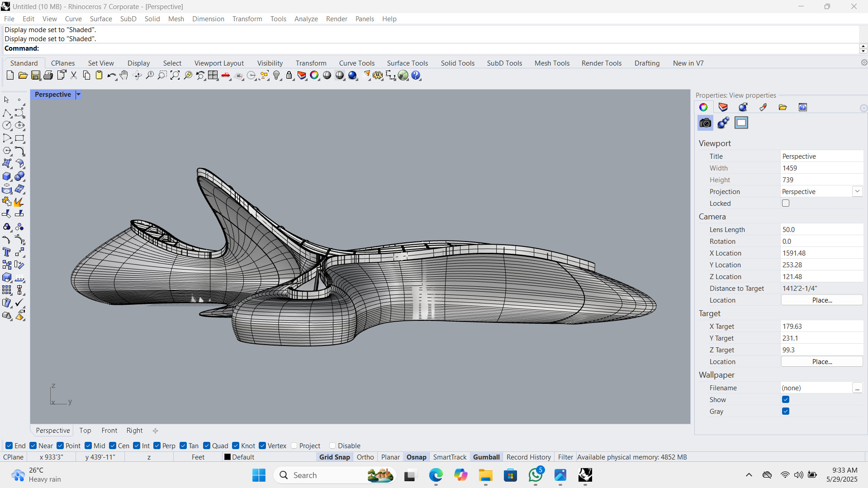868x488 pixels.
Task: Select the Box solid tool
Action: click(7, 176)
